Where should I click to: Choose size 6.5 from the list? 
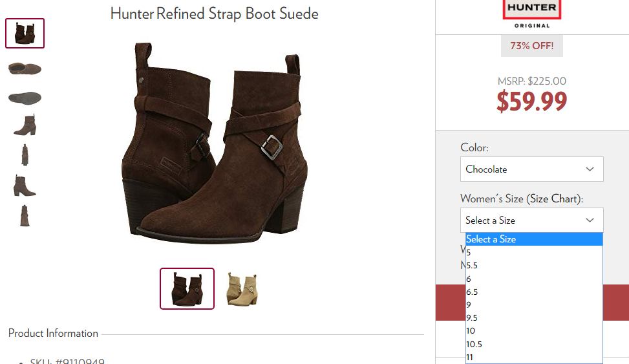pyautogui.click(x=534, y=292)
